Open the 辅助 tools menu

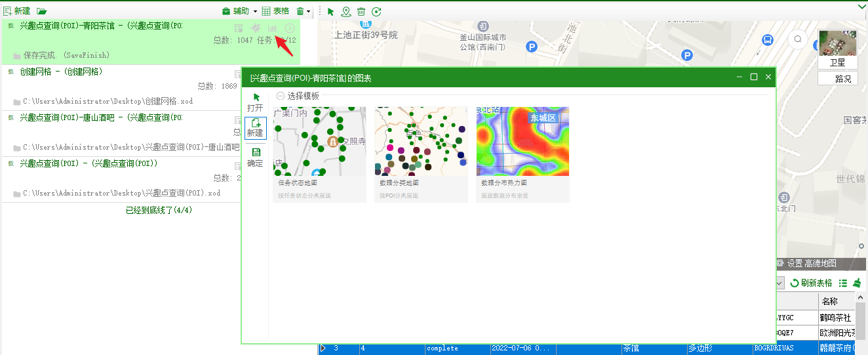[239, 11]
